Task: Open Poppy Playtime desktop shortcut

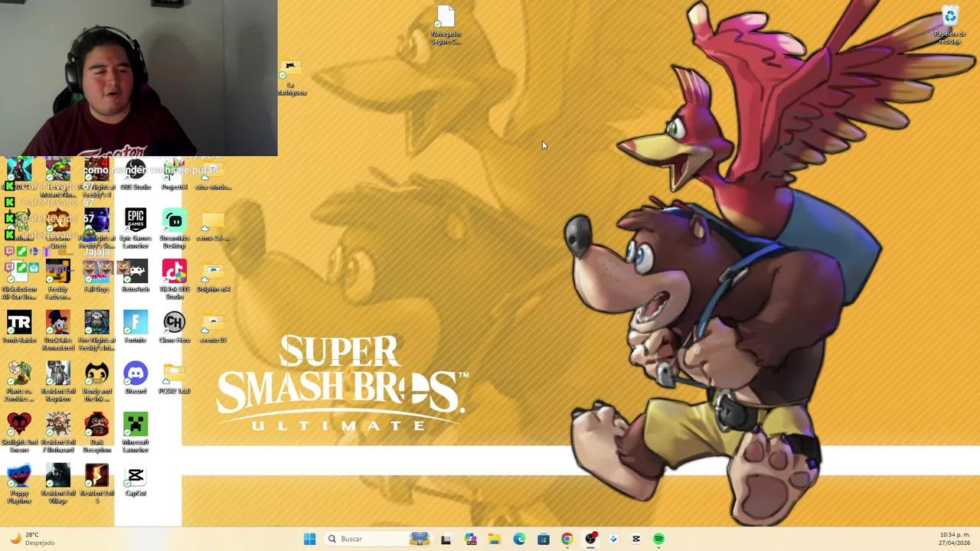Action: click(19, 484)
